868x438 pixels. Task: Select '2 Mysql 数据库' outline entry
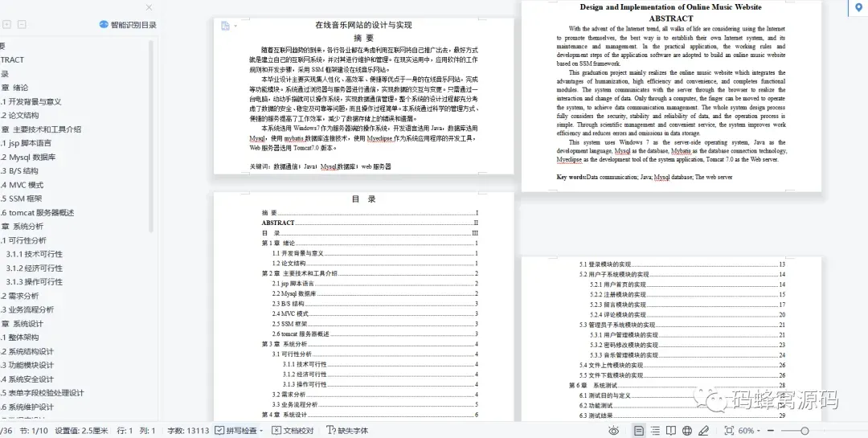point(27,157)
